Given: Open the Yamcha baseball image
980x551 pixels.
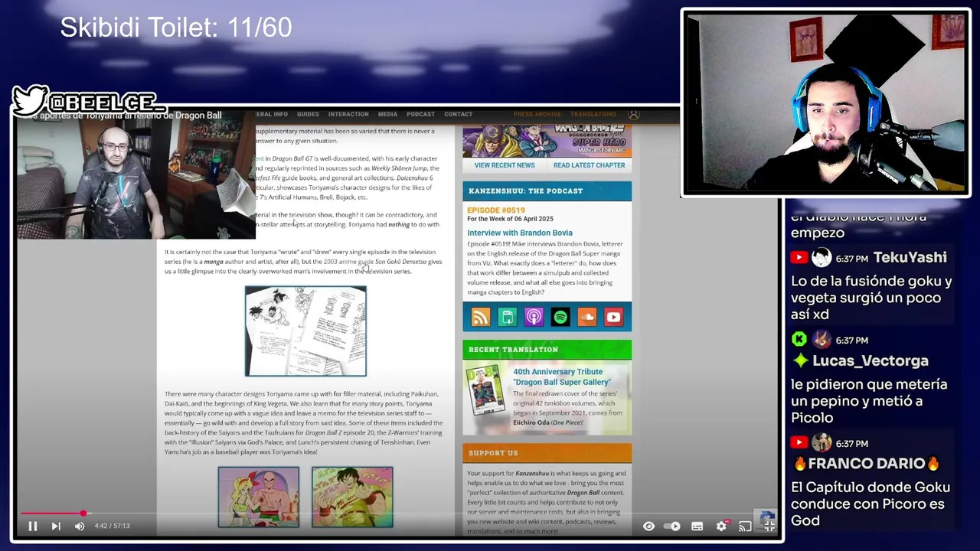Looking at the screenshot, I should 352,497.
